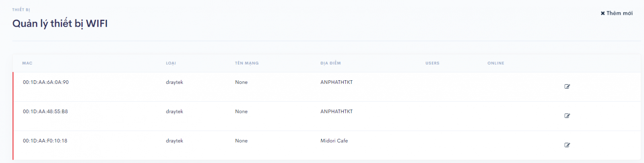Edit device 00:1D:AA:6A:0A:90 using its pencil icon
The width and height of the screenshot is (644, 163).
click(567, 86)
